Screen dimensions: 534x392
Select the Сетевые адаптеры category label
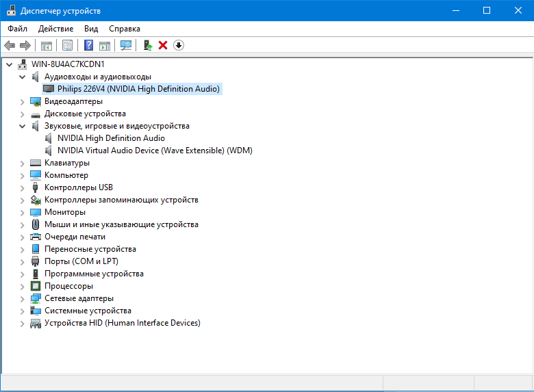point(79,298)
